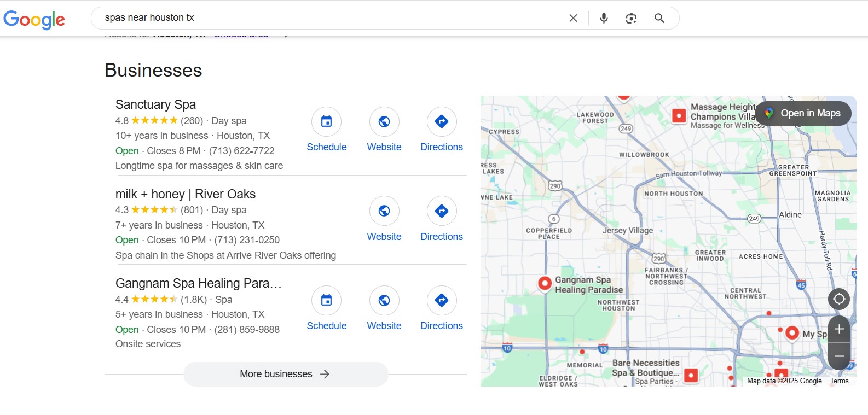Click 'Longtime spa for massages & skin care'
This screenshot has width=868, height=415.
click(x=199, y=166)
